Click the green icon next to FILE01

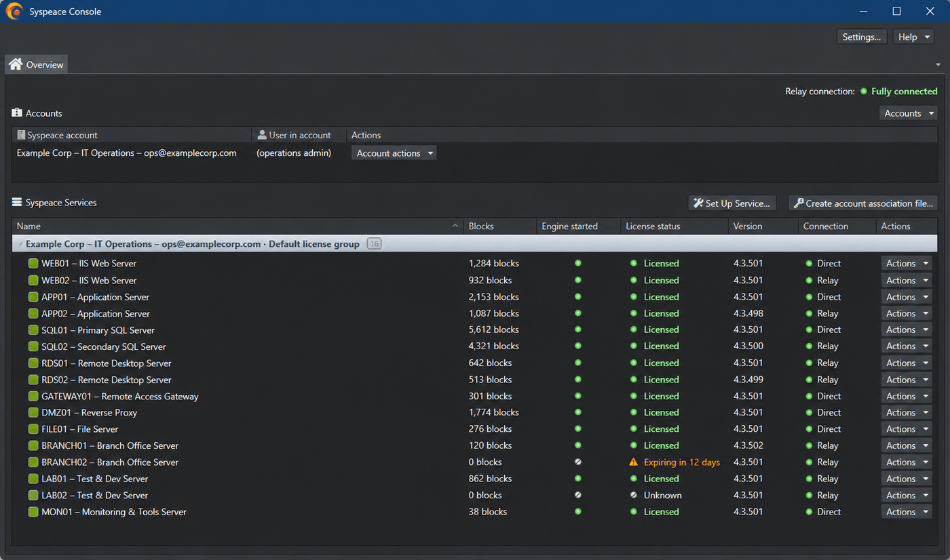33,429
